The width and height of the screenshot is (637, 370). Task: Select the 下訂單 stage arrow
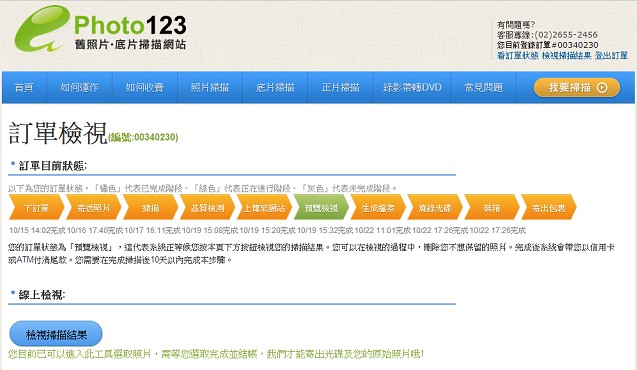pyautogui.click(x=37, y=208)
